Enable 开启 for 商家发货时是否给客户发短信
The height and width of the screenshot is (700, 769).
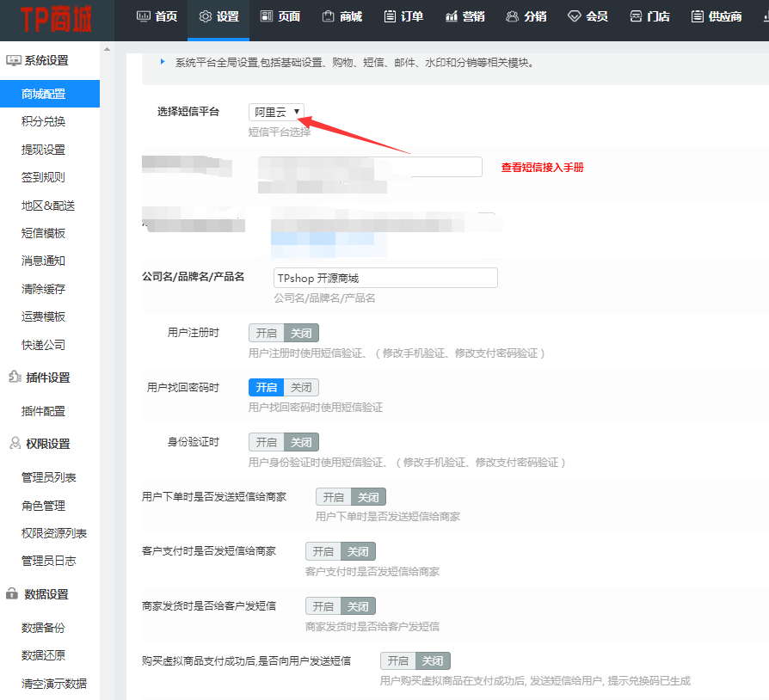coord(323,606)
